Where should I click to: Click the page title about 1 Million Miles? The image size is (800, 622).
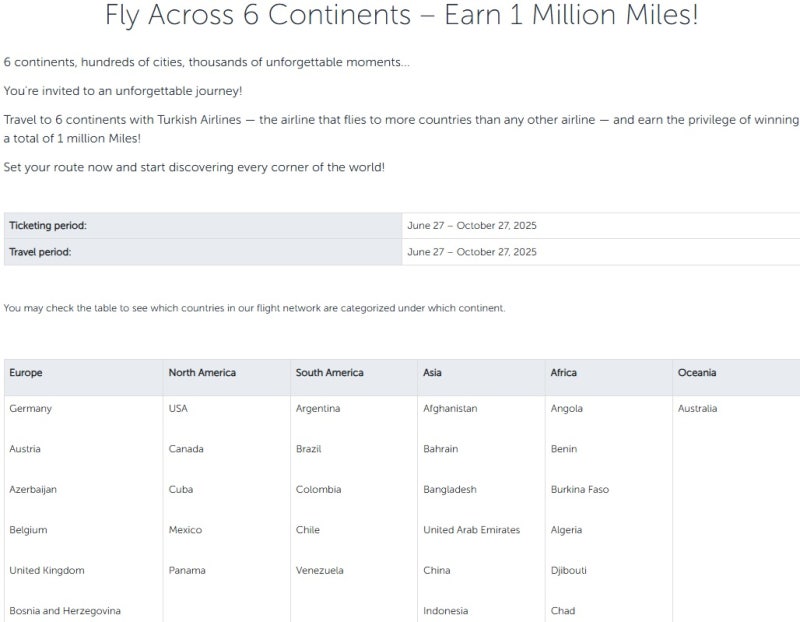401,16
